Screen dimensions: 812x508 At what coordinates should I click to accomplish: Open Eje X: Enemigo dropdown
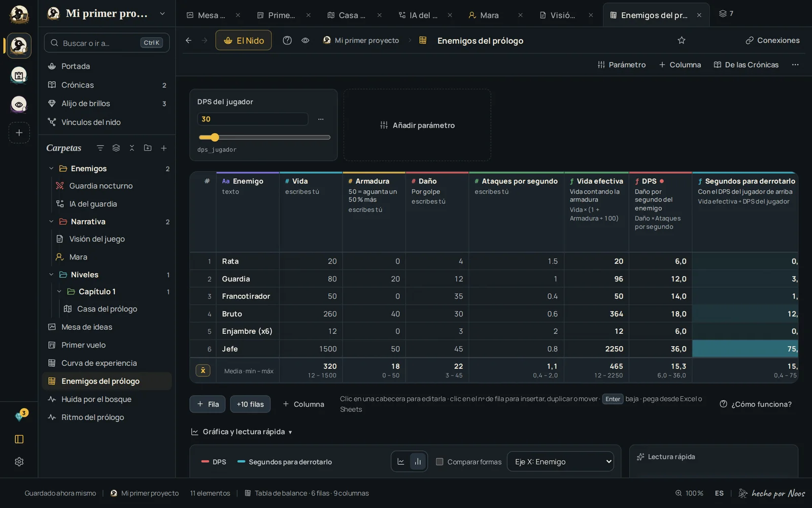click(560, 462)
